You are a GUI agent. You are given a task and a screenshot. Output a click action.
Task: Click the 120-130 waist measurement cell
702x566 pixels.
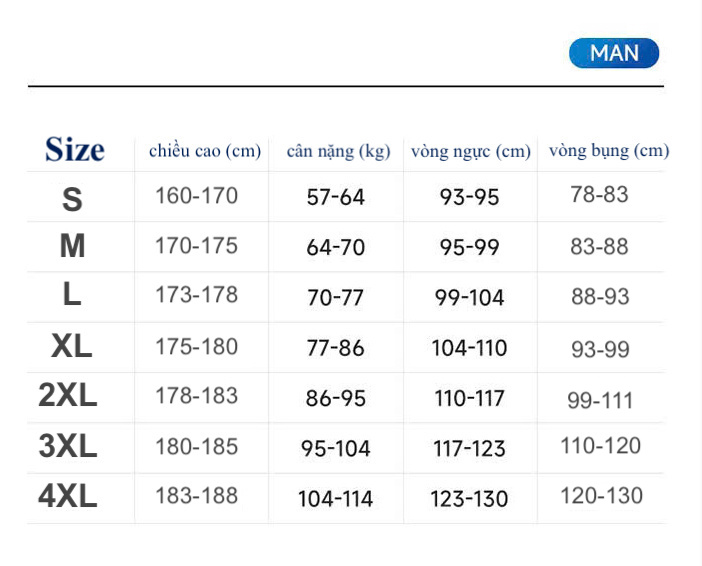click(x=601, y=496)
